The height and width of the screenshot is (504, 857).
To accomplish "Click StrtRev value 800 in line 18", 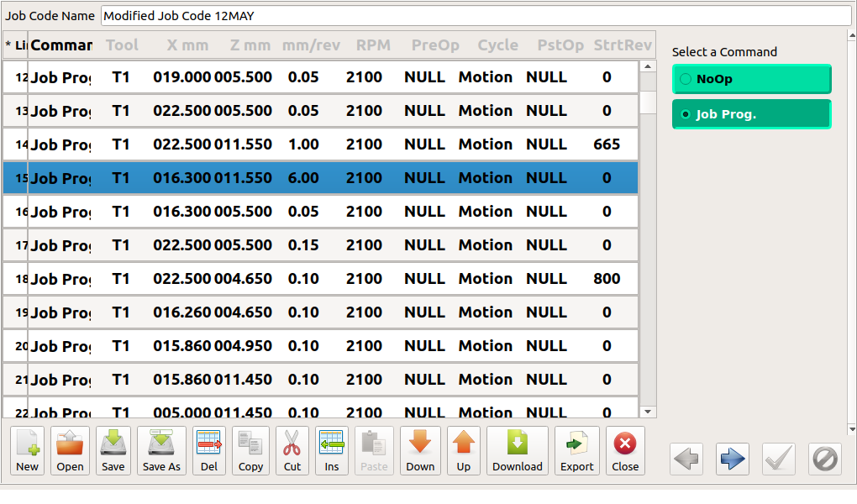I will click(607, 279).
